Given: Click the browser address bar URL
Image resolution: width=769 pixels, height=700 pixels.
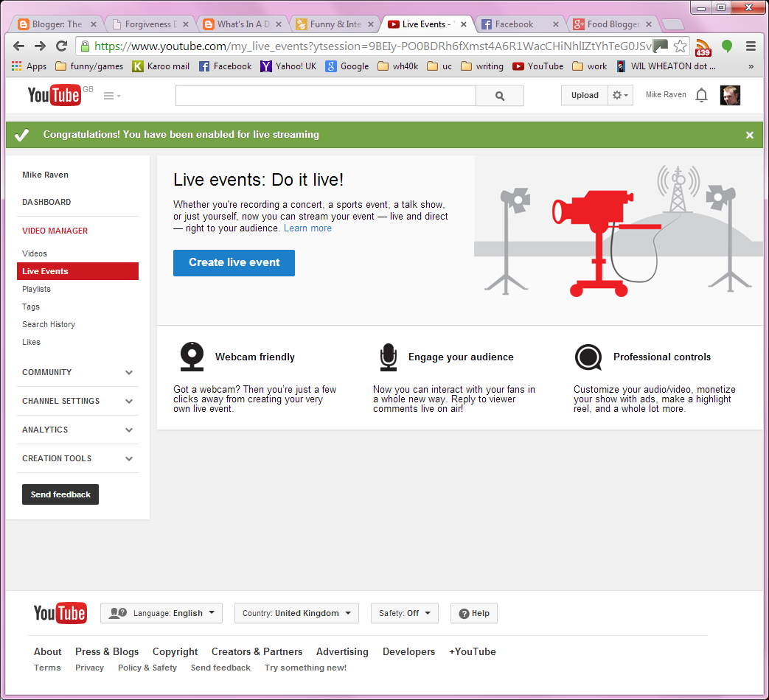Looking at the screenshot, I should point(373,46).
